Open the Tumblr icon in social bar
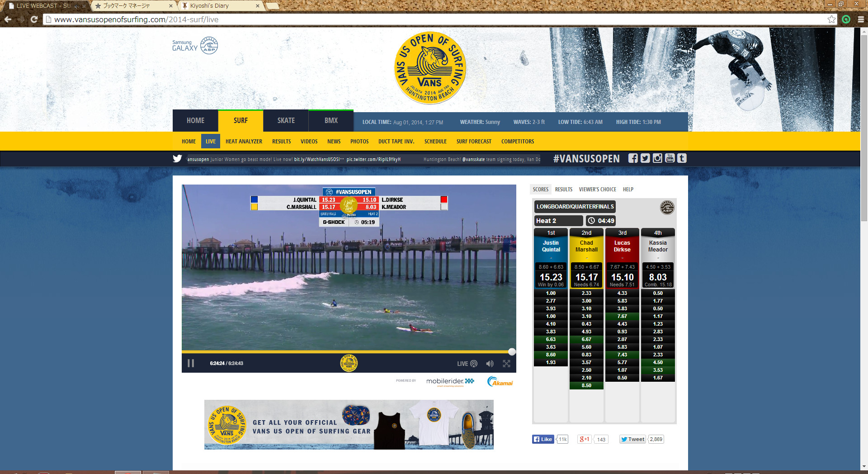868x474 pixels. tap(682, 158)
